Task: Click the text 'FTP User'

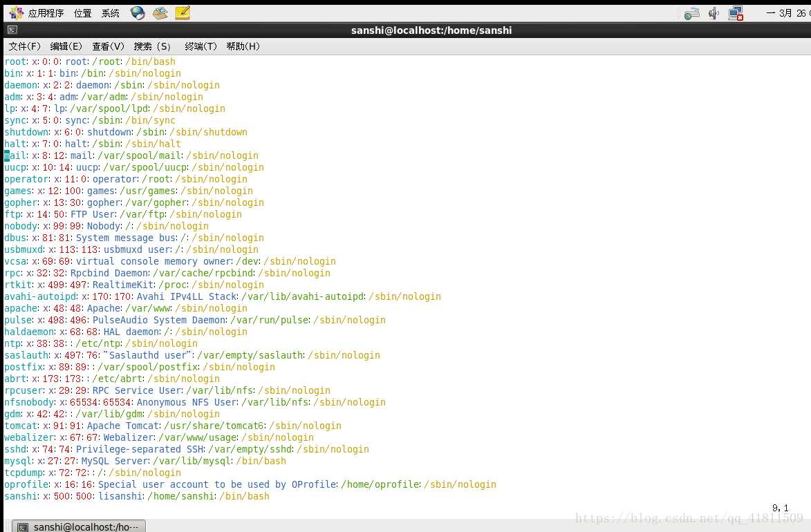Action: pos(93,215)
